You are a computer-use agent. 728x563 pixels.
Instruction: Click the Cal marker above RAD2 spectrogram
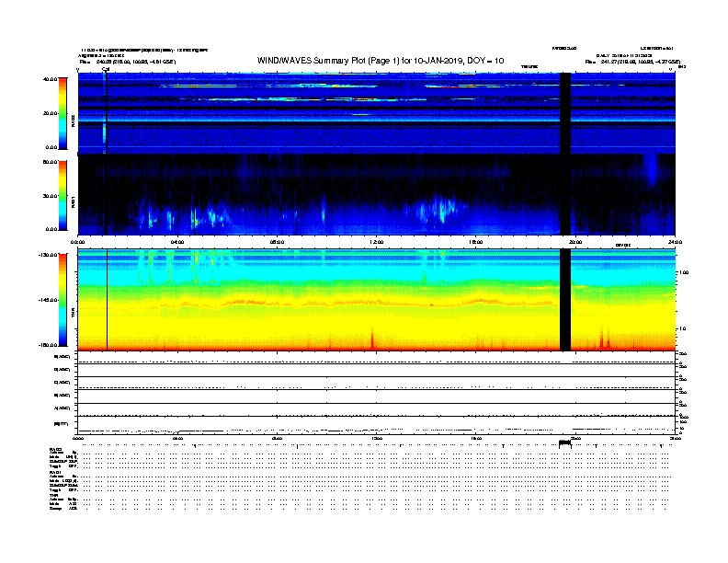point(106,69)
